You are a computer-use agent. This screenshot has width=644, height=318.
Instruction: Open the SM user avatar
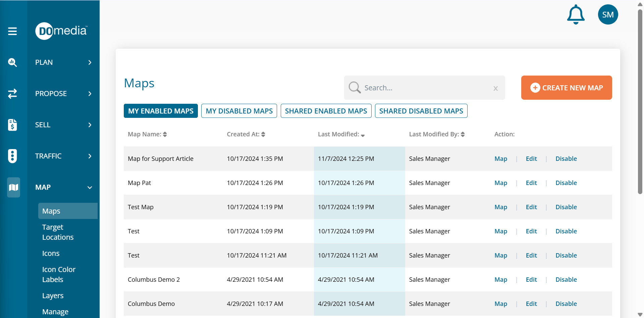coord(608,14)
